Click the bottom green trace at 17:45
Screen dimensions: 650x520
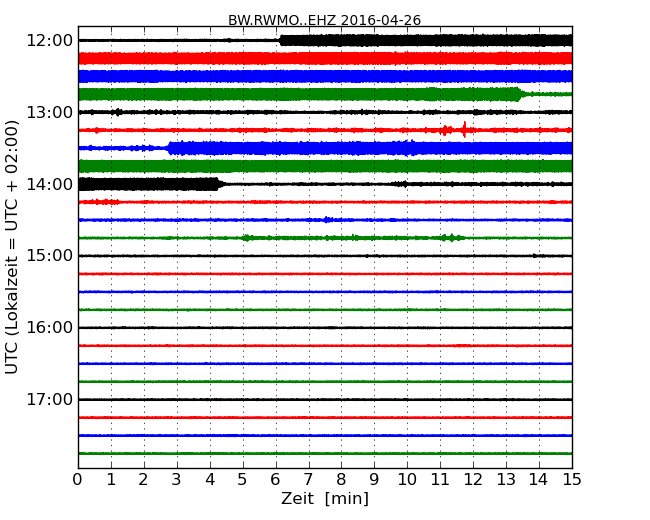(x=325, y=453)
